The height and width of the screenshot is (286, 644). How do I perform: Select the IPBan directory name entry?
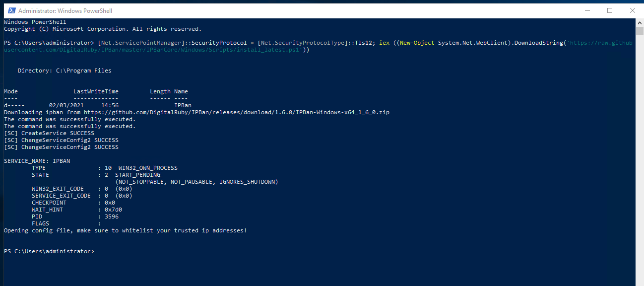(x=183, y=106)
